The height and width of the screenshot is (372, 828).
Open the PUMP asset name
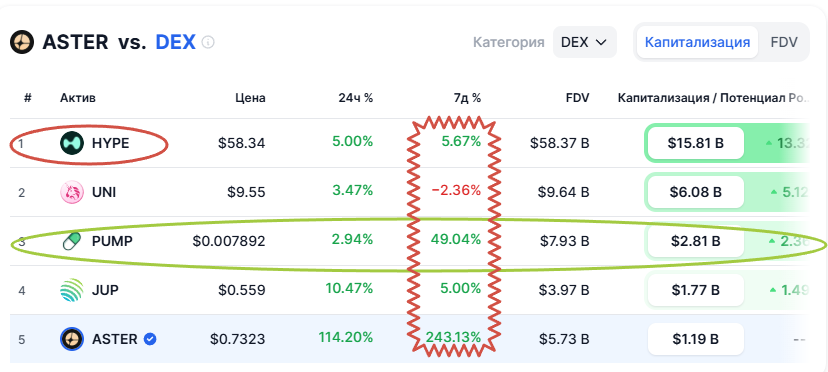(112, 241)
